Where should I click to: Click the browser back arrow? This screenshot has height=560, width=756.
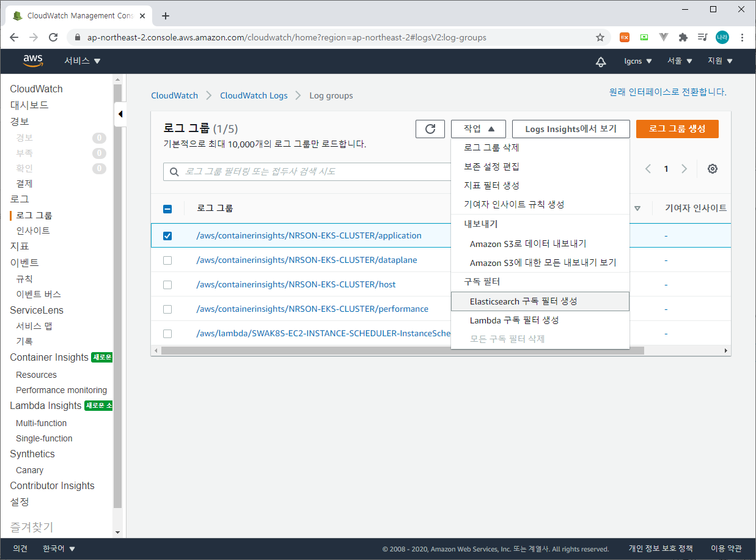tap(14, 37)
